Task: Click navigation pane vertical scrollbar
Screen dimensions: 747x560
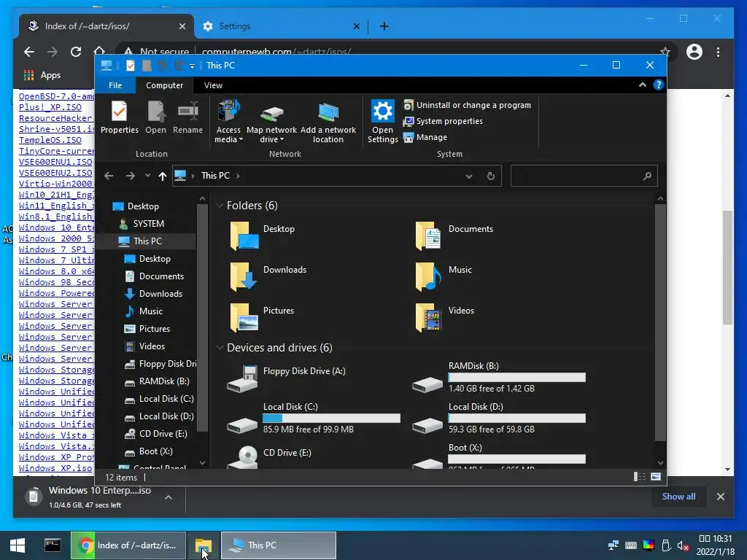Action: click(202, 318)
